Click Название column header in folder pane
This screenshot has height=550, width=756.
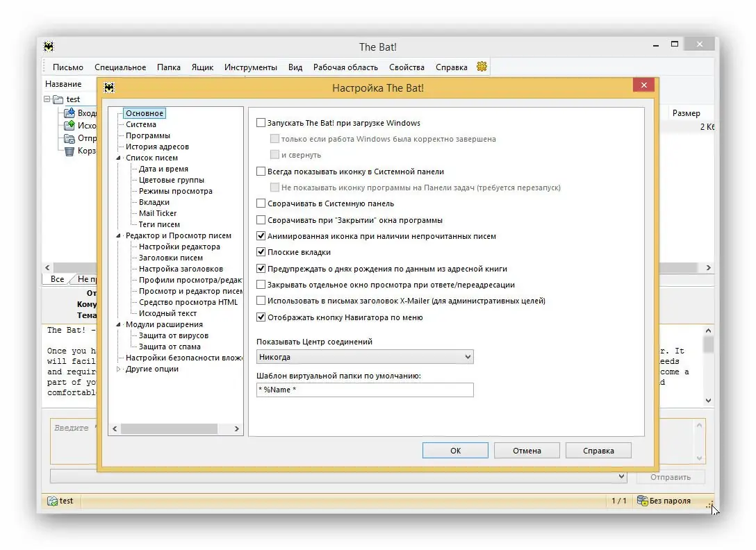[63, 84]
